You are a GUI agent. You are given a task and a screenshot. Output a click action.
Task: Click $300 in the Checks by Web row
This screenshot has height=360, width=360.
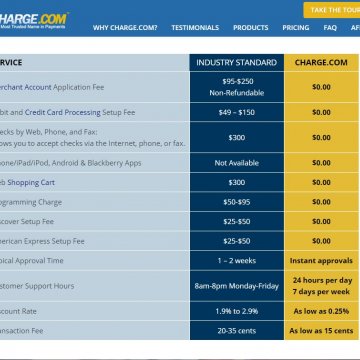pyautogui.click(x=237, y=138)
